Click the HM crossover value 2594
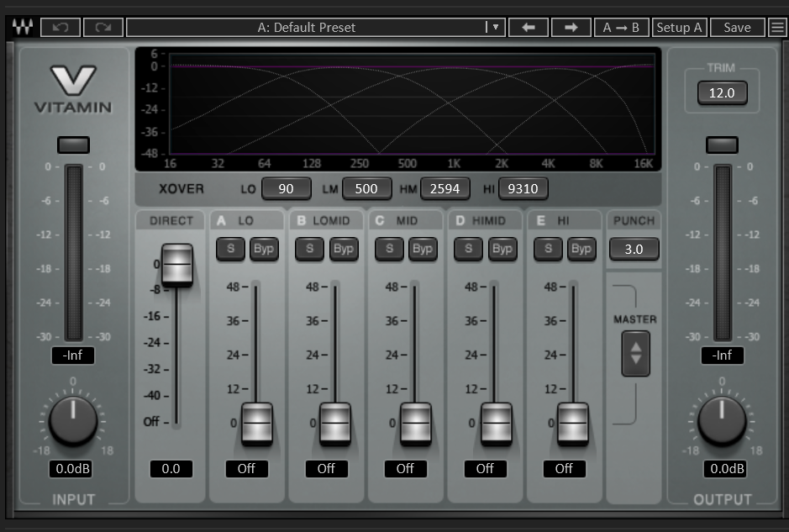 444,189
